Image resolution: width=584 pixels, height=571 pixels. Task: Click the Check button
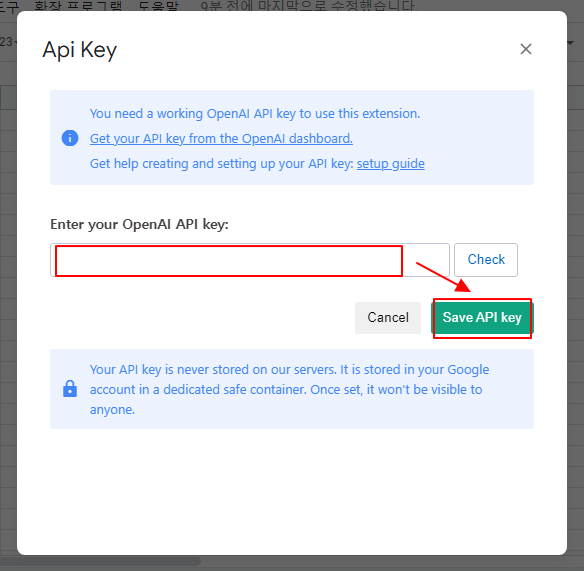click(x=486, y=260)
